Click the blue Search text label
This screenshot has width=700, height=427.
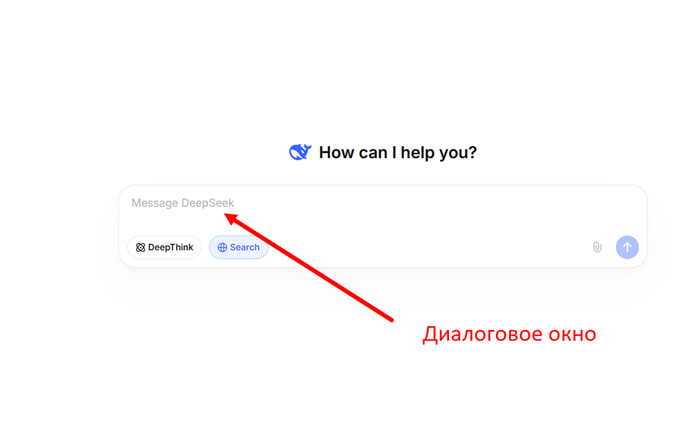(x=245, y=247)
